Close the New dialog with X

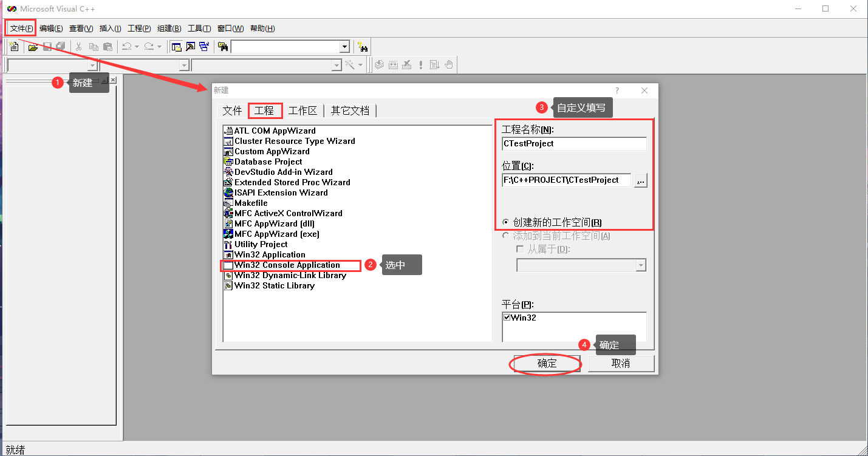[x=644, y=90]
